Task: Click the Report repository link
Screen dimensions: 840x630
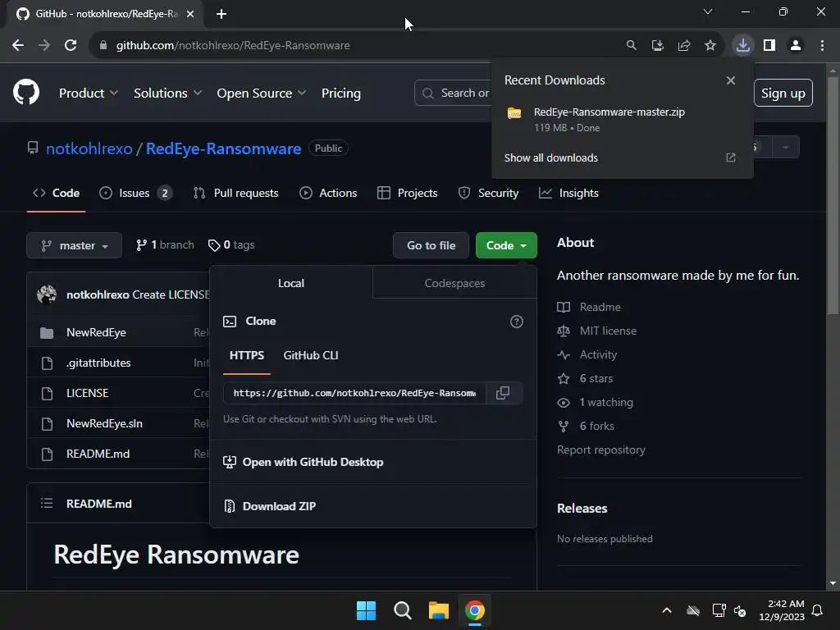Action: (601, 450)
